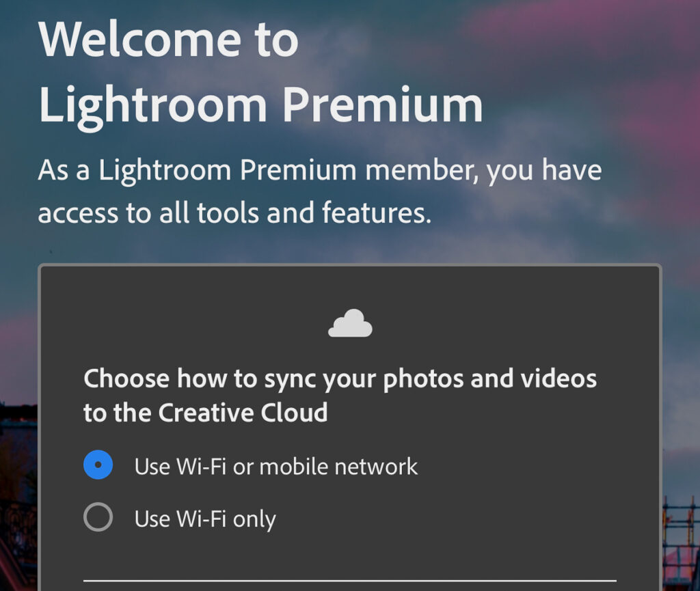The height and width of the screenshot is (591, 700).
Task: Click the horizontal divider below sync options
Action: (350, 581)
